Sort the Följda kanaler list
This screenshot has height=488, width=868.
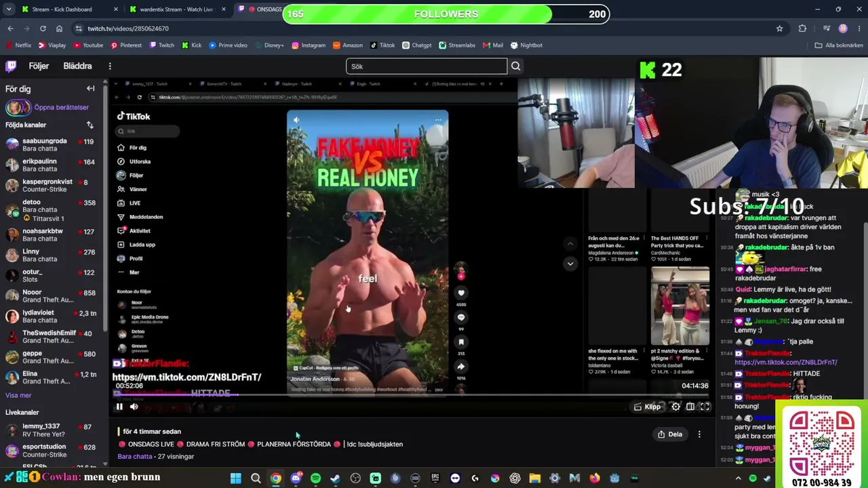click(90, 125)
